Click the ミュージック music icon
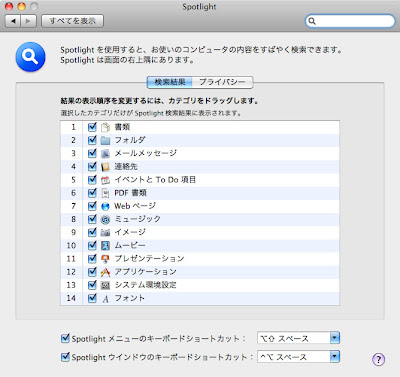 (105, 219)
